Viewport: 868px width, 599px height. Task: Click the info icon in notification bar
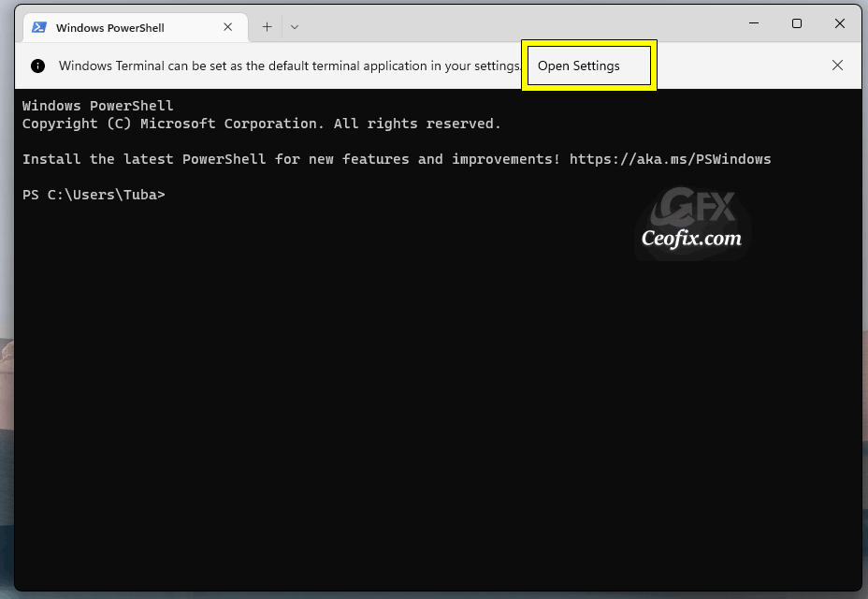tap(37, 66)
